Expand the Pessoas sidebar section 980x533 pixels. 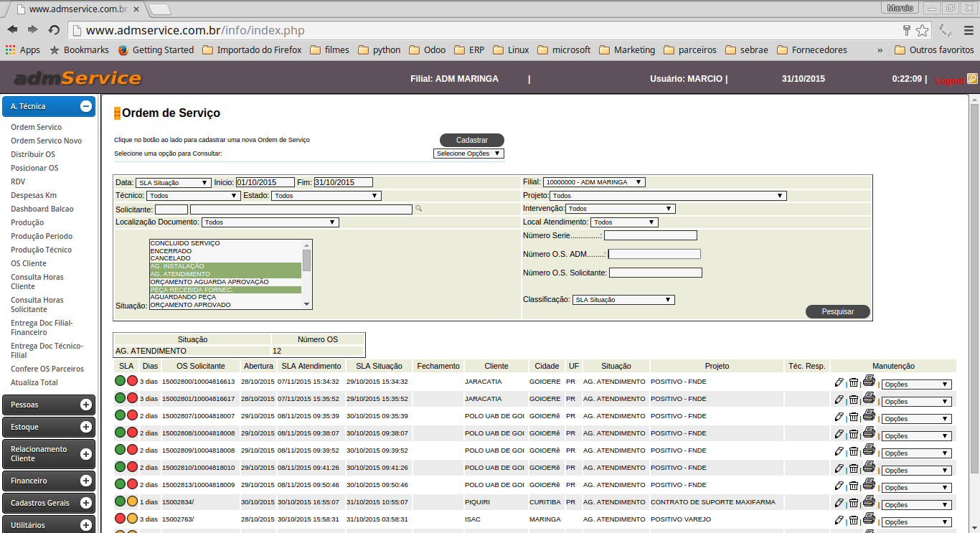[x=85, y=405]
